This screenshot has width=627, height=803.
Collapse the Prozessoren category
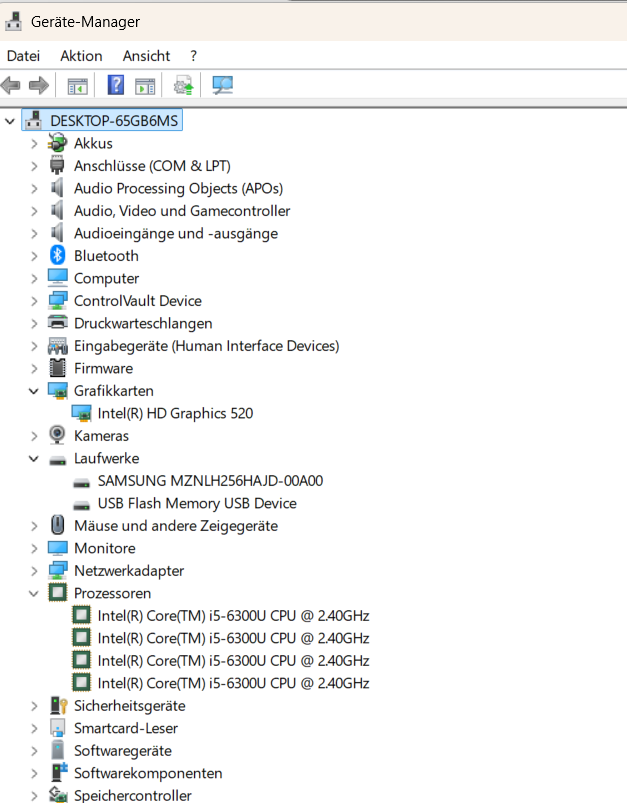point(34,594)
